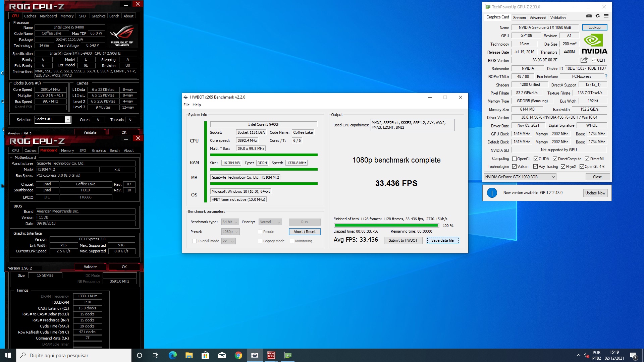Open Caches tab in top CPU-Z window

click(x=30, y=16)
